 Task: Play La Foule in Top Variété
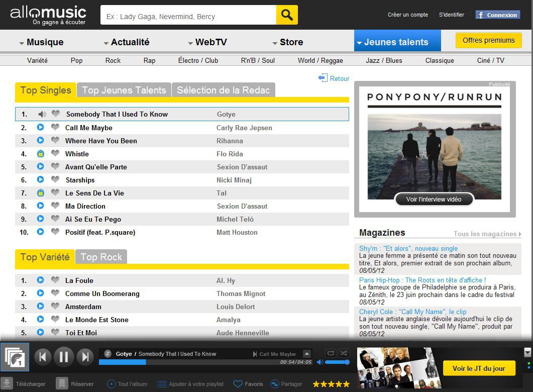41,280
